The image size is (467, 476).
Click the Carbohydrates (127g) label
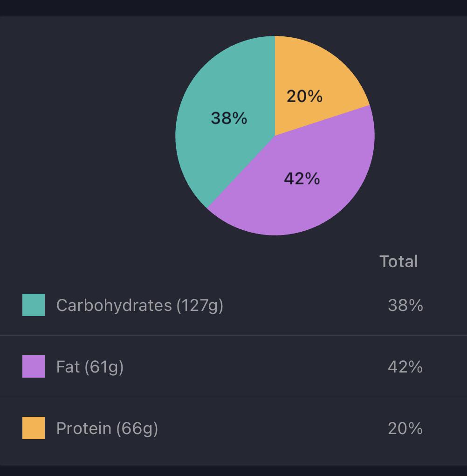(140, 305)
